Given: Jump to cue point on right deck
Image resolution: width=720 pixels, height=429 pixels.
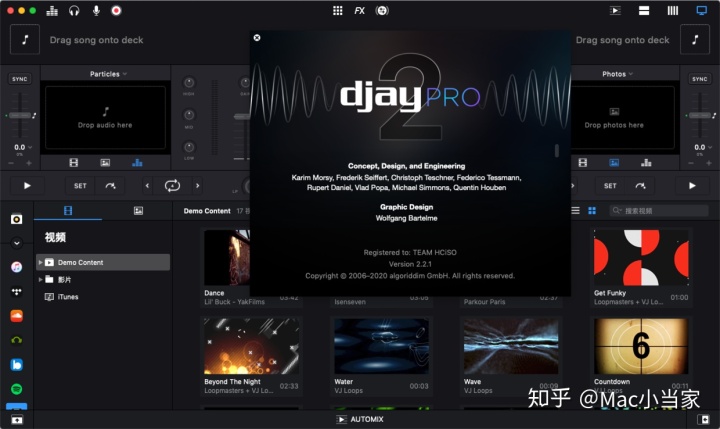Looking at the screenshot, I should pos(640,186).
